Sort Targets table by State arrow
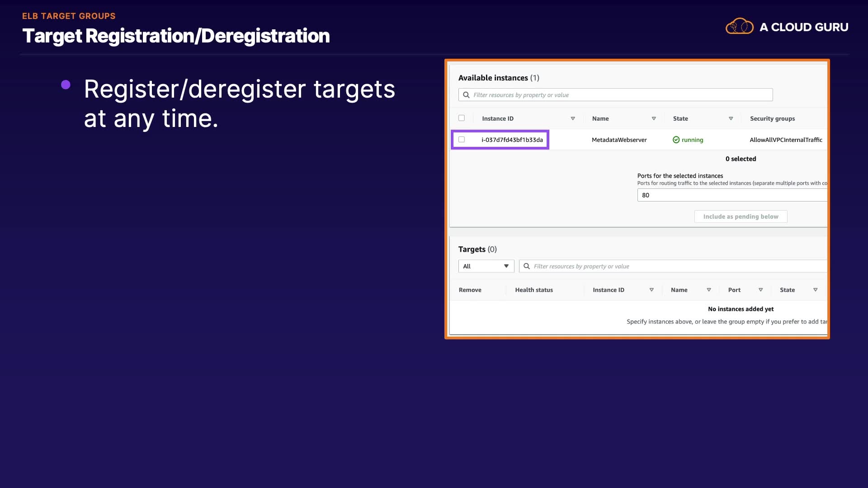 pyautogui.click(x=815, y=290)
